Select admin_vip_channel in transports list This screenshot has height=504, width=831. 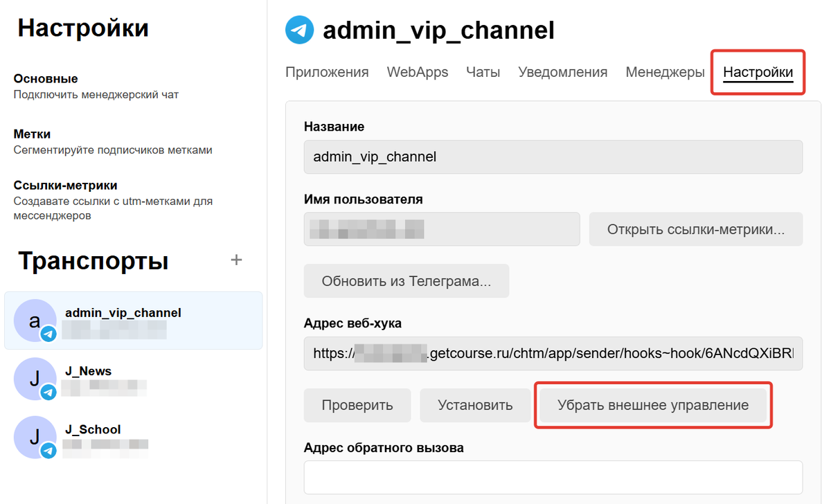(134, 321)
